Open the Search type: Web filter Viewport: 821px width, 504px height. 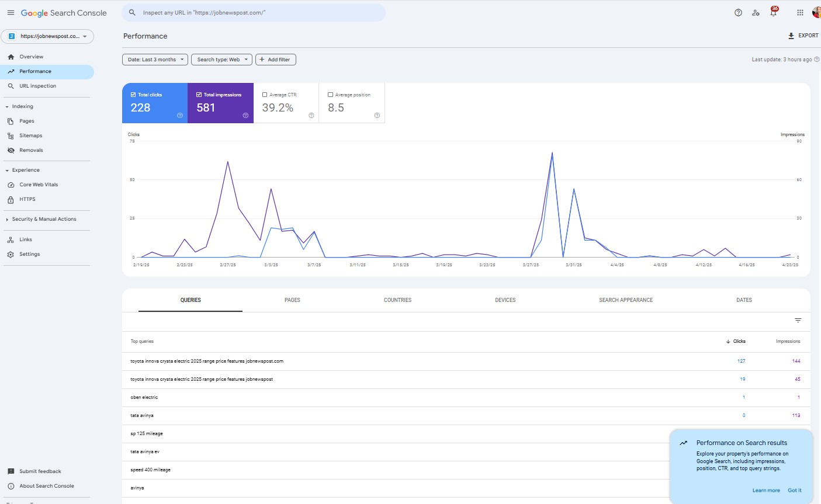click(221, 60)
